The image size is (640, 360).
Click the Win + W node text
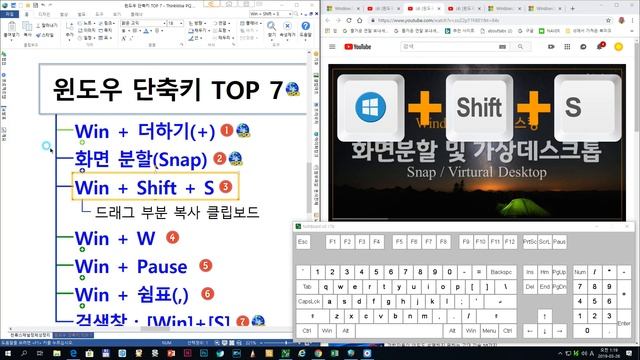tap(115, 238)
